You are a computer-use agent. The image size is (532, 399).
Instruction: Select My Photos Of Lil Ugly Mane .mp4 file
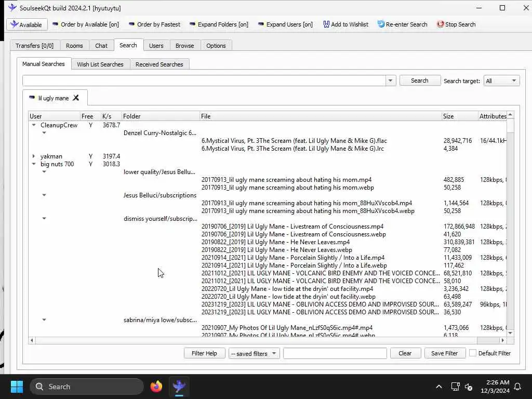click(x=287, y=328)
